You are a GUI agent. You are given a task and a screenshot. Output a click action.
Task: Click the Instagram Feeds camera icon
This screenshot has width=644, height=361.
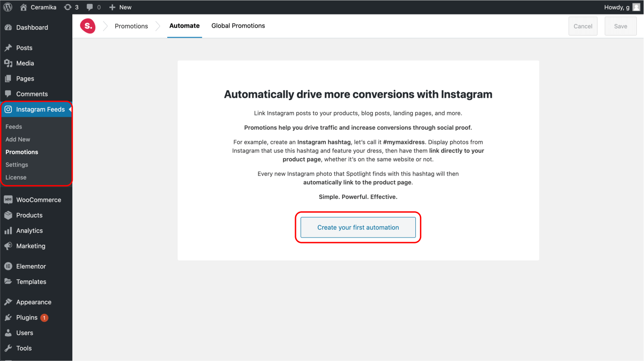[x=8, y=109]
